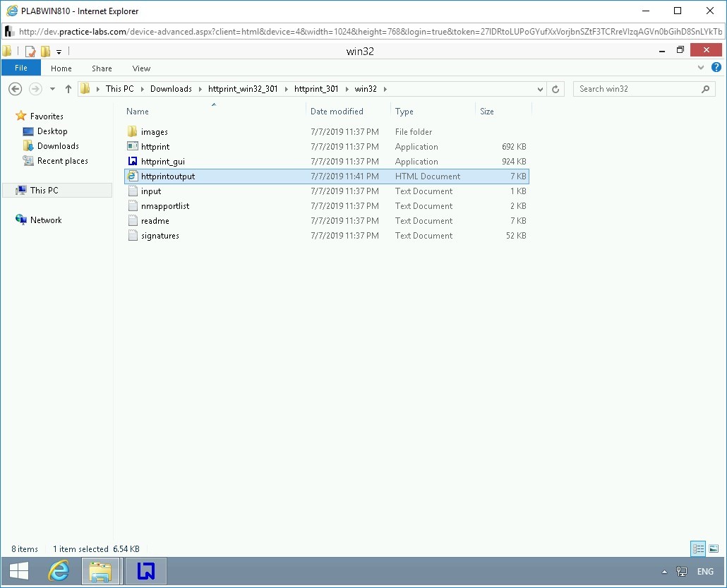Open the address bar history dropdown
The height and width of the screenshot is (588, 727).
540,89
